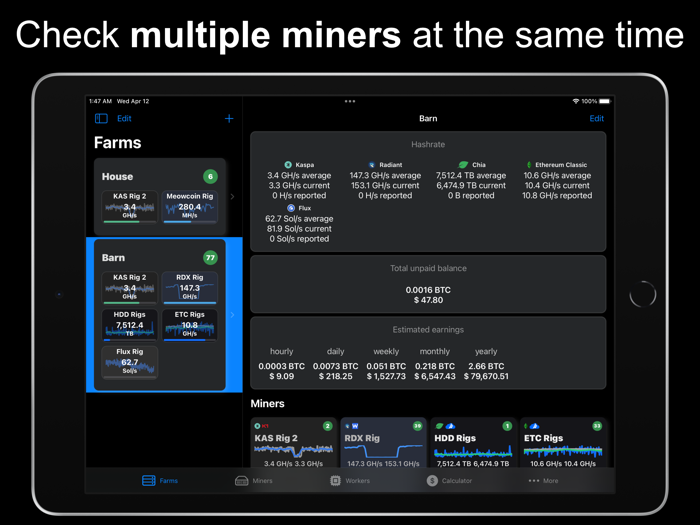Click the battery status icon
This screenshot has height=525, width=700.
[x=605, y=101]
